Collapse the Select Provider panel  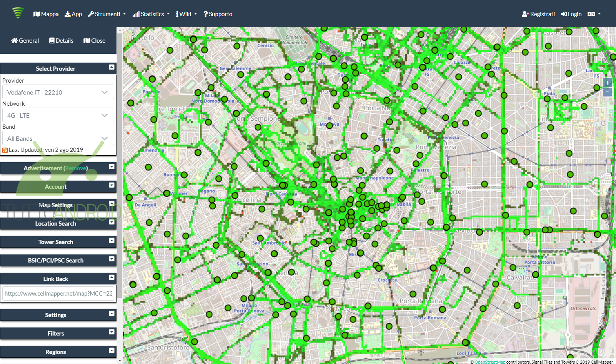point(112,67)
